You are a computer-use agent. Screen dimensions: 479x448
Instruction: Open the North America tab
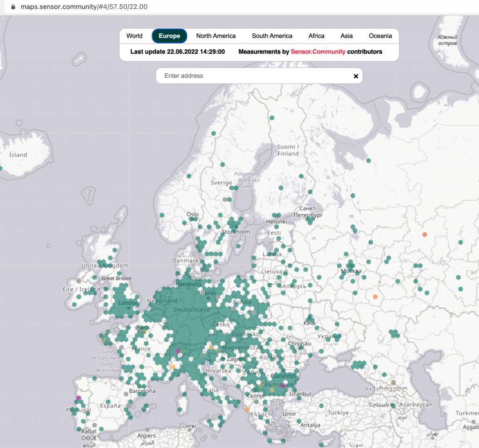click(216, 36)
